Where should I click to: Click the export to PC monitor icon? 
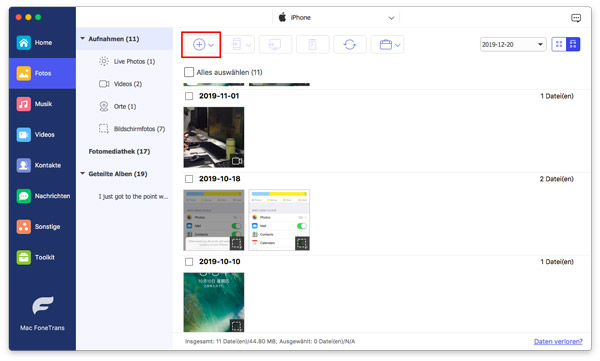coord(275,44)
